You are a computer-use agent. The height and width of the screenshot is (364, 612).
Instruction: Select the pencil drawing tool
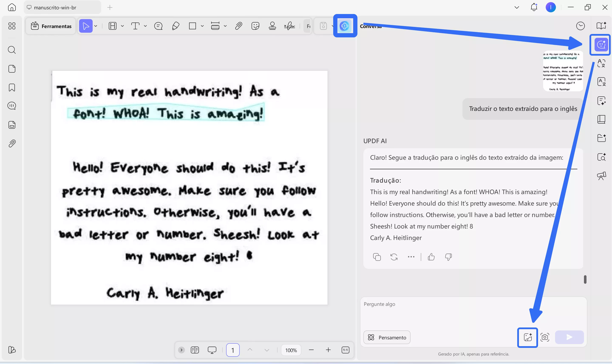click(x=176, y=26)
